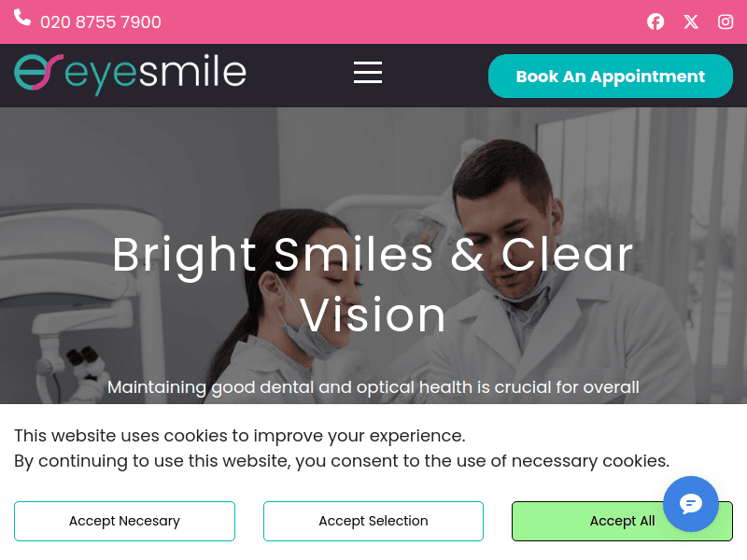Click the phone handset icon

coord(21,18)
